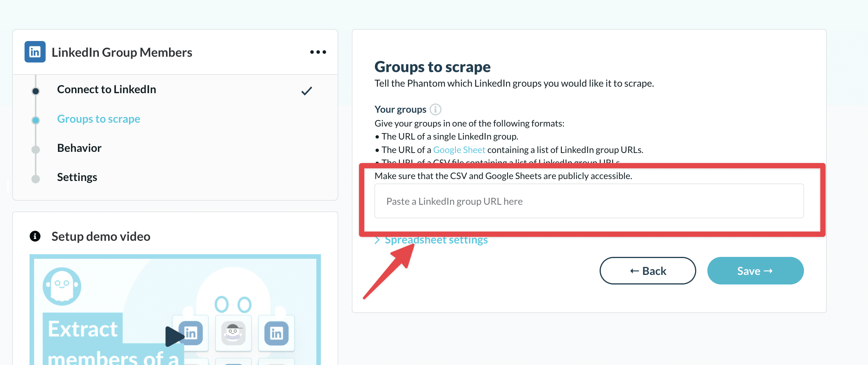
Task: Click the checkmark next to Connect to LinkedIn
Action: [307, 91]
